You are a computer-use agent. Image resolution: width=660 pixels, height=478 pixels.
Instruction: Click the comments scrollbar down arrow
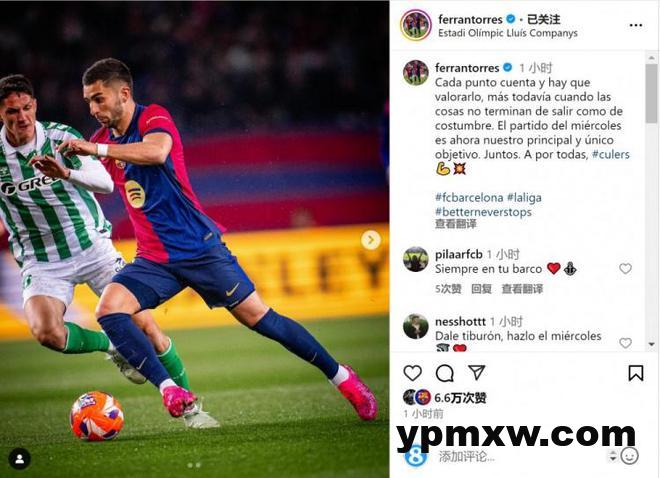652,345
